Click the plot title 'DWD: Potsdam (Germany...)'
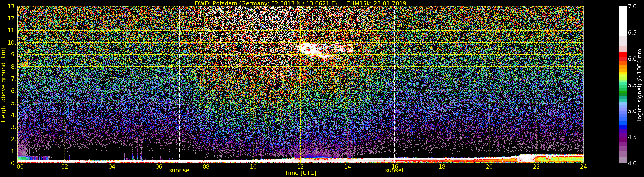Viewport: 644px width, 177px height. (x=300, y=3)
